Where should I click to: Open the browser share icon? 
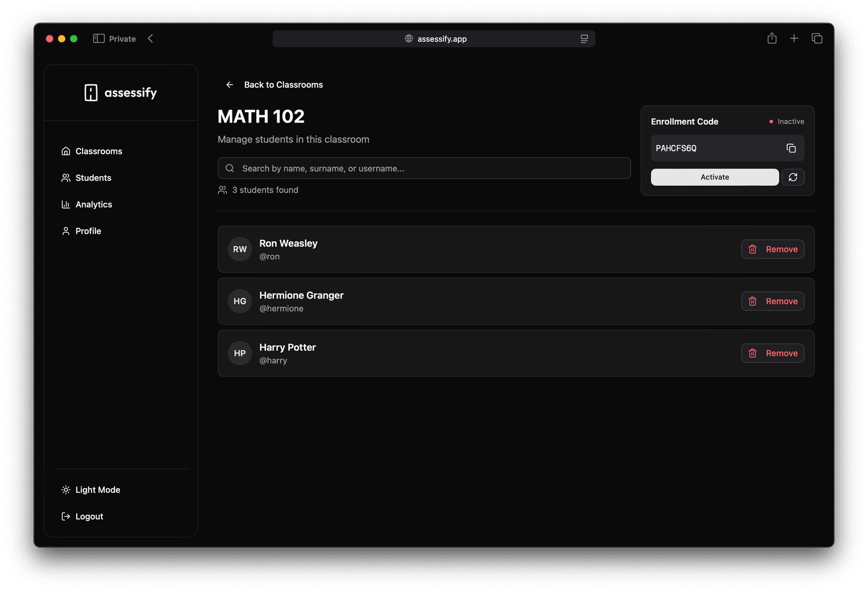point(772,38)
